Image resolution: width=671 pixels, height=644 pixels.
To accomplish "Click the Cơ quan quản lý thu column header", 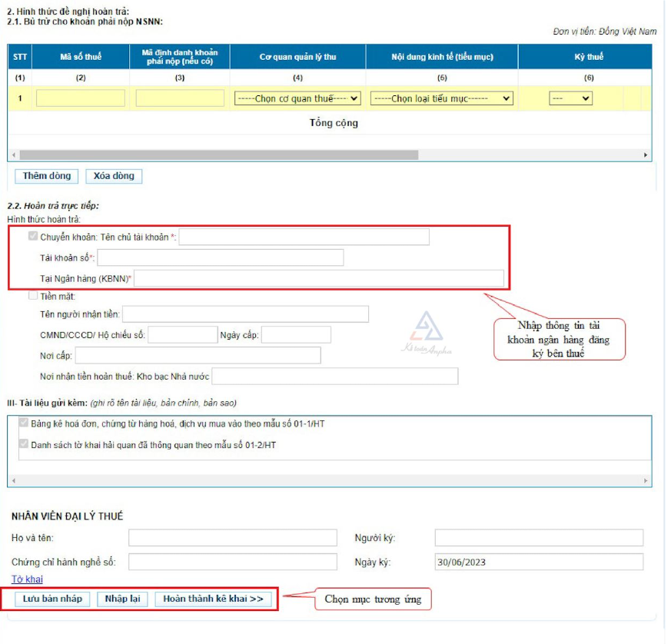I will [298, 56].
